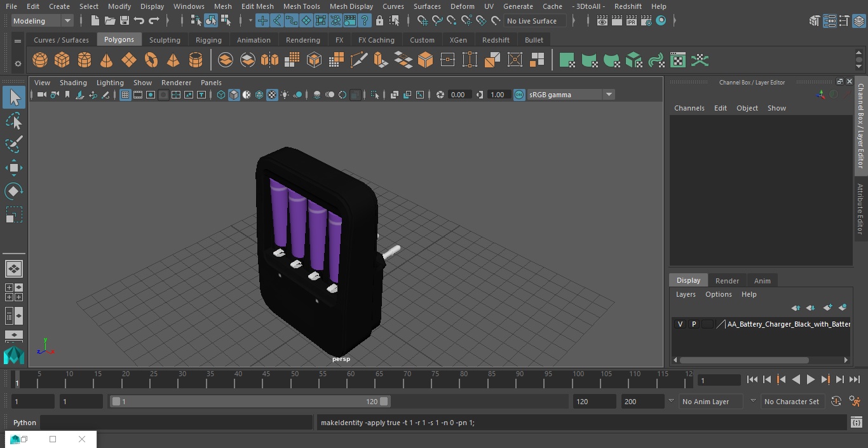Open the Deform menu
This screenshot has height=448, width=868.
462,6
